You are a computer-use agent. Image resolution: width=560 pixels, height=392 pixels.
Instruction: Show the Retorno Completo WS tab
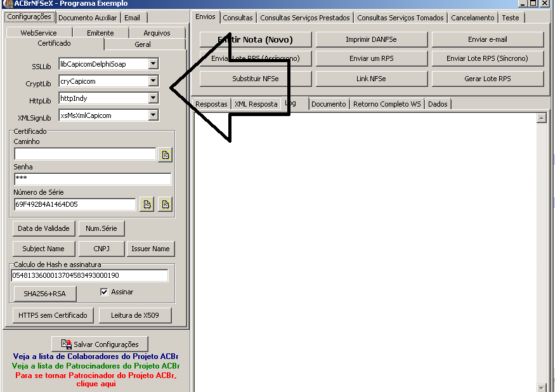coord(387,104)
